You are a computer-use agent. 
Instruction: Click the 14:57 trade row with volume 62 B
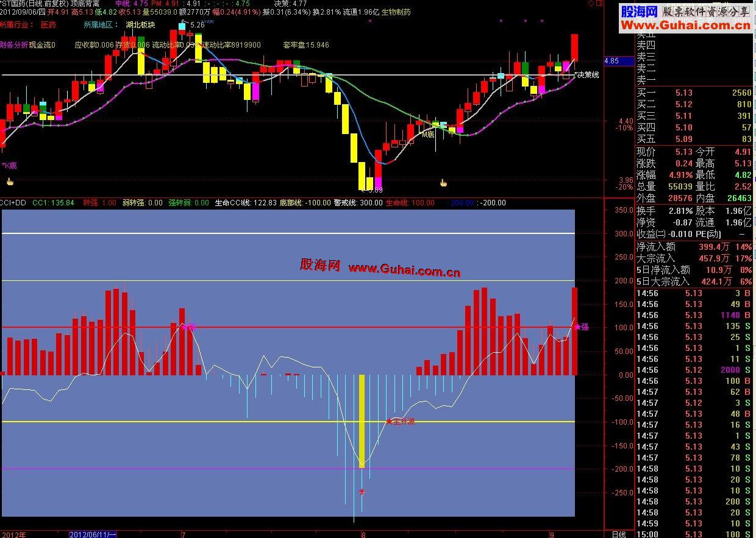(694, 392)
